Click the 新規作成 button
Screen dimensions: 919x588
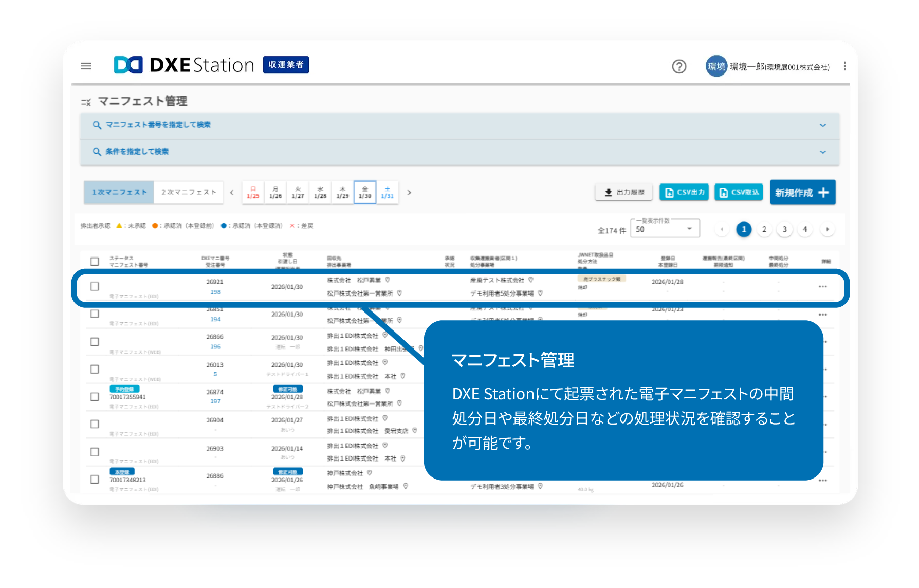point(803,192)
